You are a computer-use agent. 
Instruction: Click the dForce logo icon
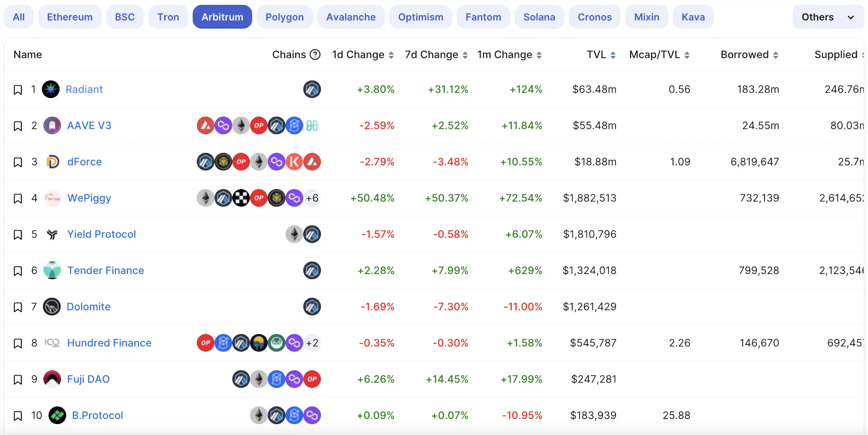click(x=52, y=162)
